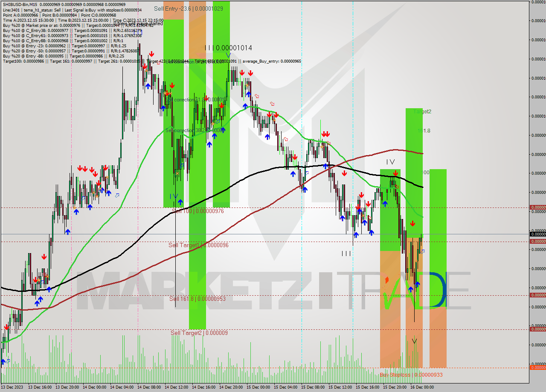Select the 14 Dec 20:00 time label
The image size is (546, 392).
pyautogui.click(x=231, y=387)
